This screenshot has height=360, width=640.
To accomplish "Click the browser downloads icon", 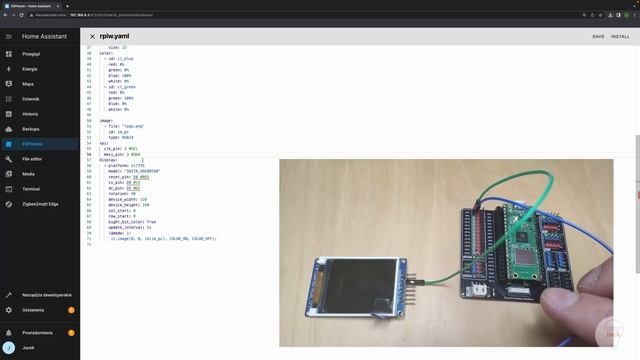I will pos(610,15).
